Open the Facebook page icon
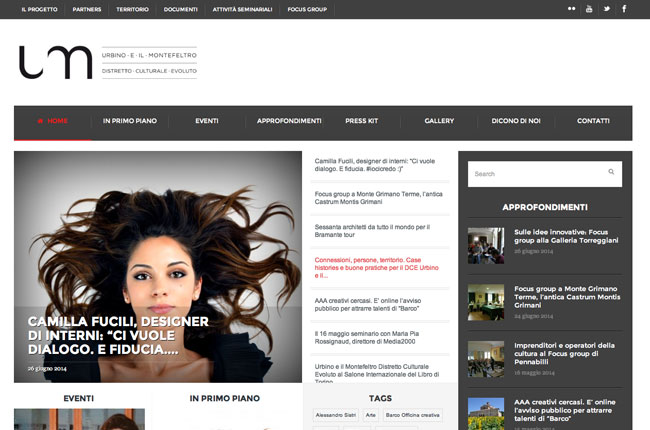650x430 pixels. 624,9
